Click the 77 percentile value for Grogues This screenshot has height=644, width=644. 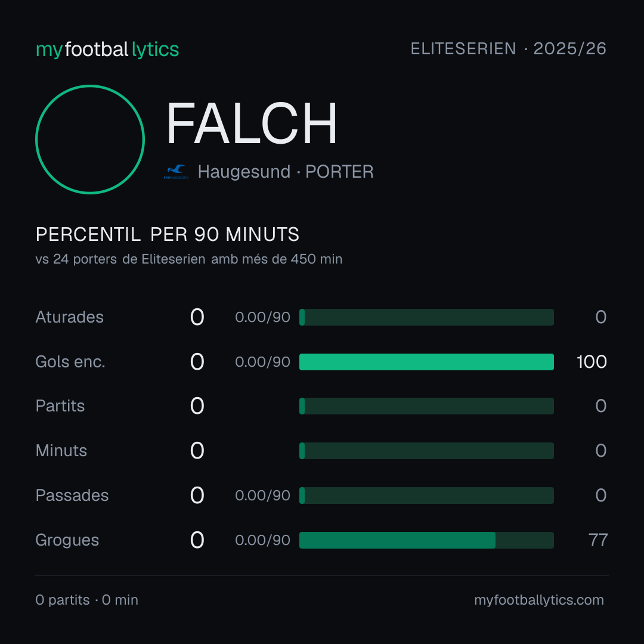pos(598,540)
